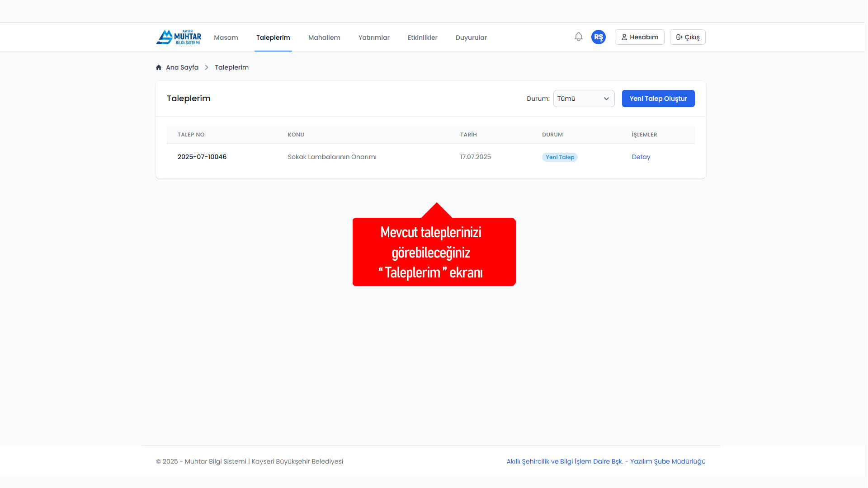Click the Akıllı Şehircilik footer link
Viewport: 868px width, 488px height.
[606, 461]
